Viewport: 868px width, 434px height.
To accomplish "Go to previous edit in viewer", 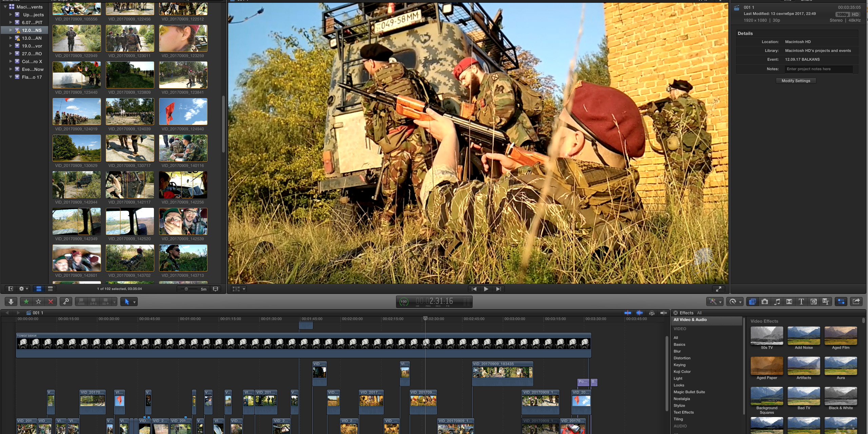I will [x=474, y=289].
